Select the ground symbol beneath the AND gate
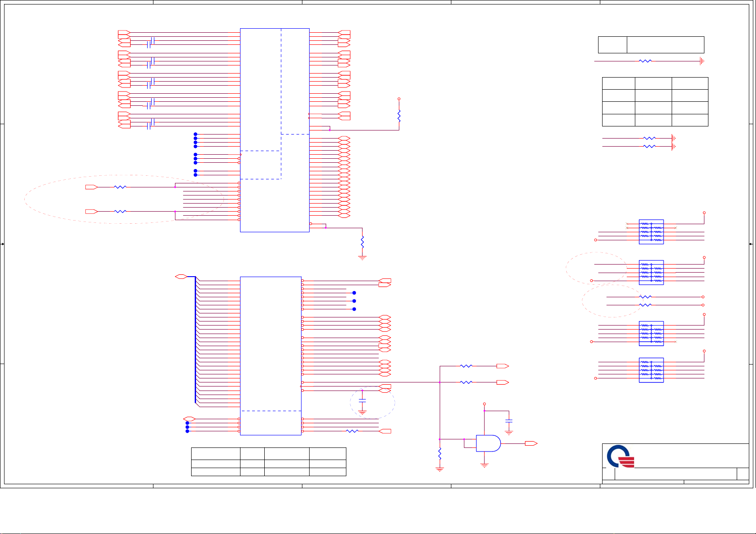This screenshot has width=756, height=534. (485, 465)
